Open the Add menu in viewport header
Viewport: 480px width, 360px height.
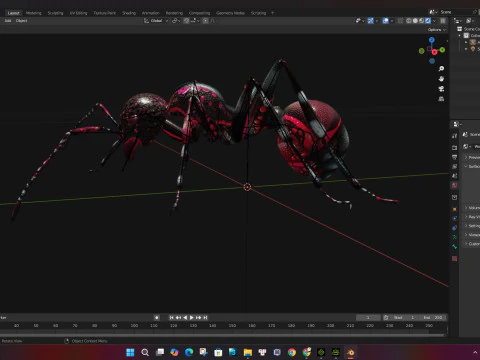coord(8,21)
